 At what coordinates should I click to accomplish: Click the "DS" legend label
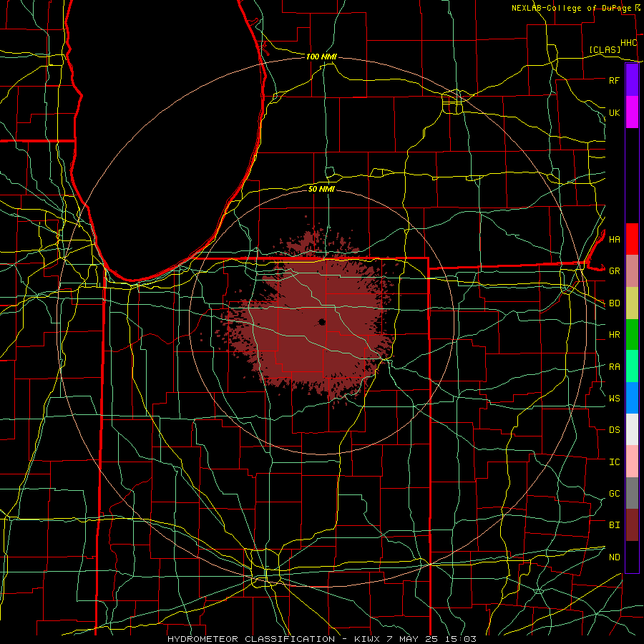point(614,430)
